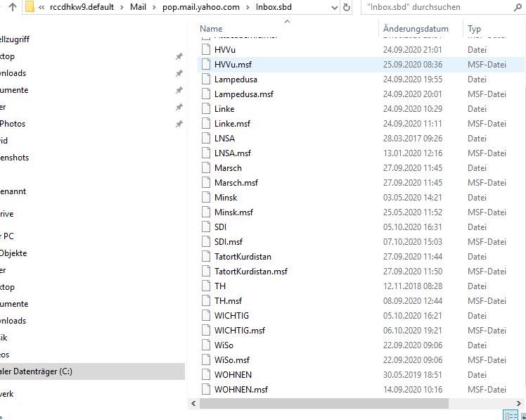526x420 pixels.
Task: Go to rccdhkw9.default in the breadcrumb
Action: click(x=82, y=7)
